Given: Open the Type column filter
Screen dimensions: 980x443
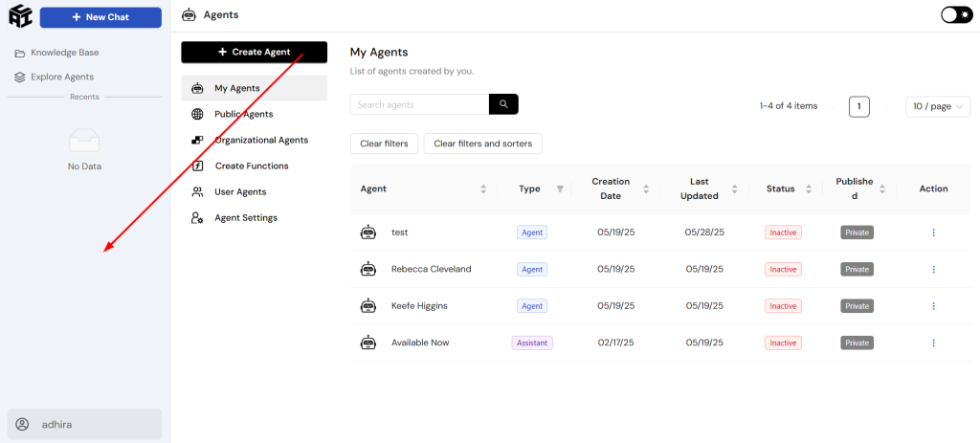Looking at the screenshot, I should [560, 188].
